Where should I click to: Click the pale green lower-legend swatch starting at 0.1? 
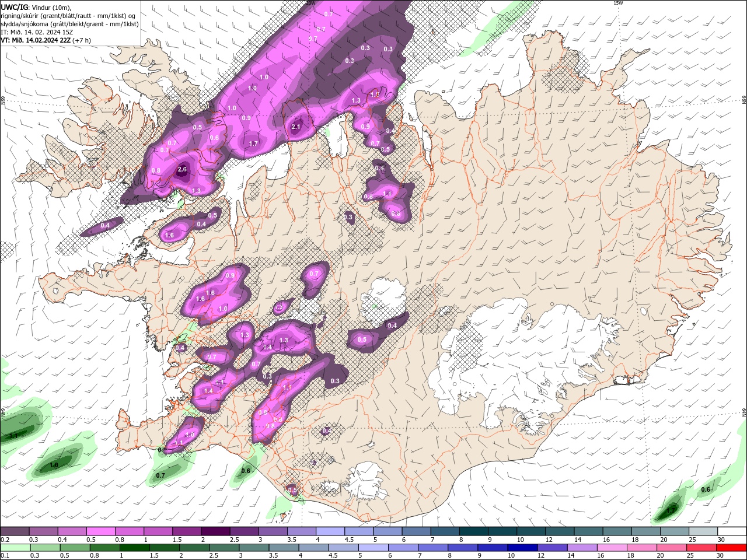[15, 548]
